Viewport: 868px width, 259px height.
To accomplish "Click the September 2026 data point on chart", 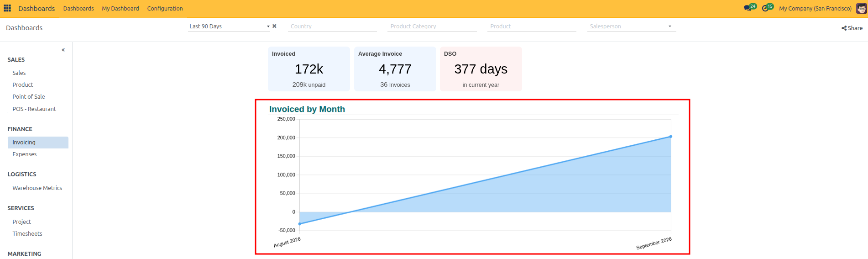I will click(x=671, y=137).
